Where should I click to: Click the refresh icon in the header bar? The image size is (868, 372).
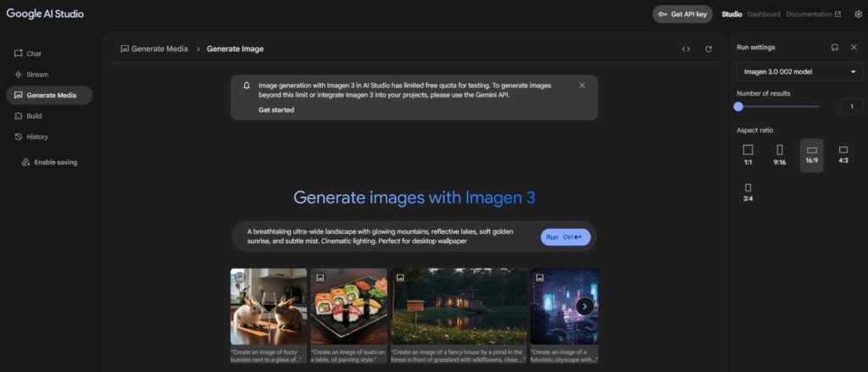pos(709,48)
